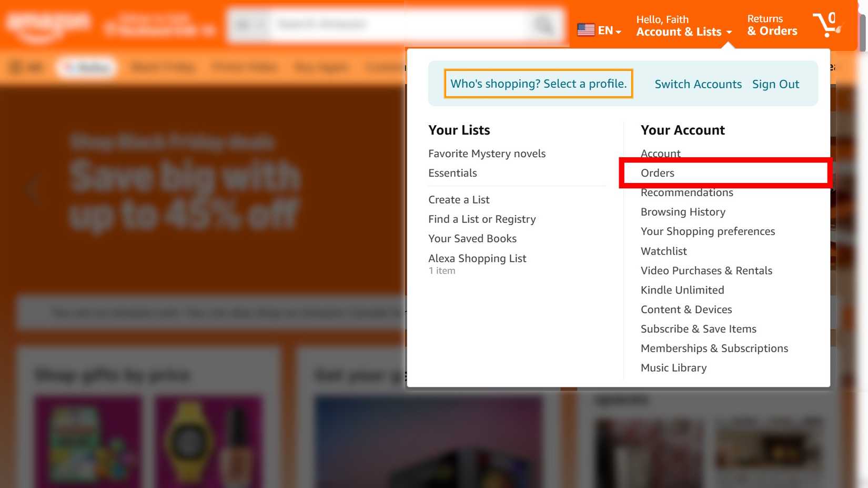Go to Your Shopping preferences

tap(708, 231)
